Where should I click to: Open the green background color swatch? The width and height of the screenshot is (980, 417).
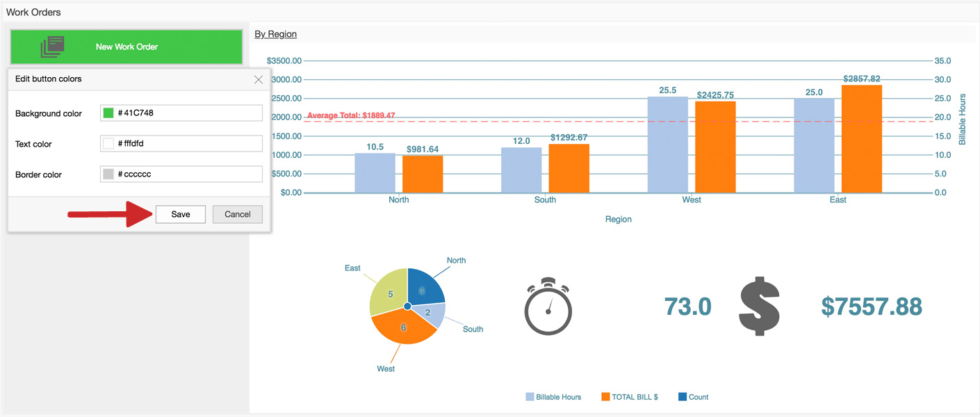(x=108, y=113)
